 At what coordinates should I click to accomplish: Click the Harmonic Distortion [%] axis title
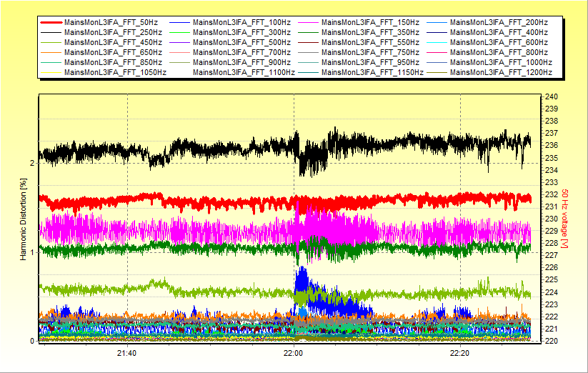click(24, 219)
